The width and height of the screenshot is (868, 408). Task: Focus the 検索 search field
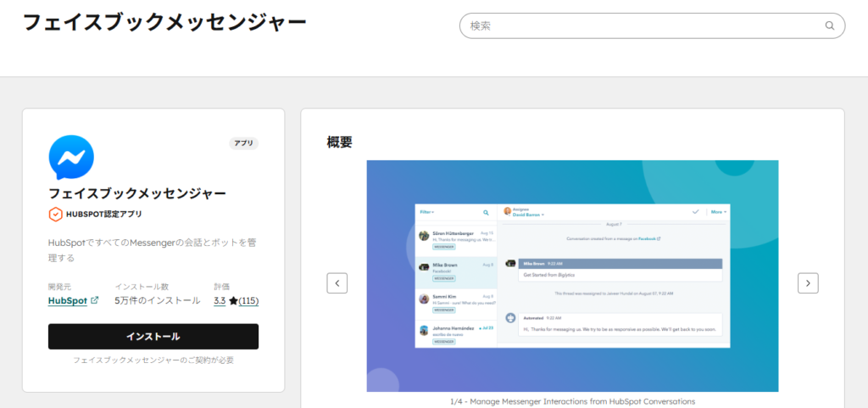click(x=652, y=25)
